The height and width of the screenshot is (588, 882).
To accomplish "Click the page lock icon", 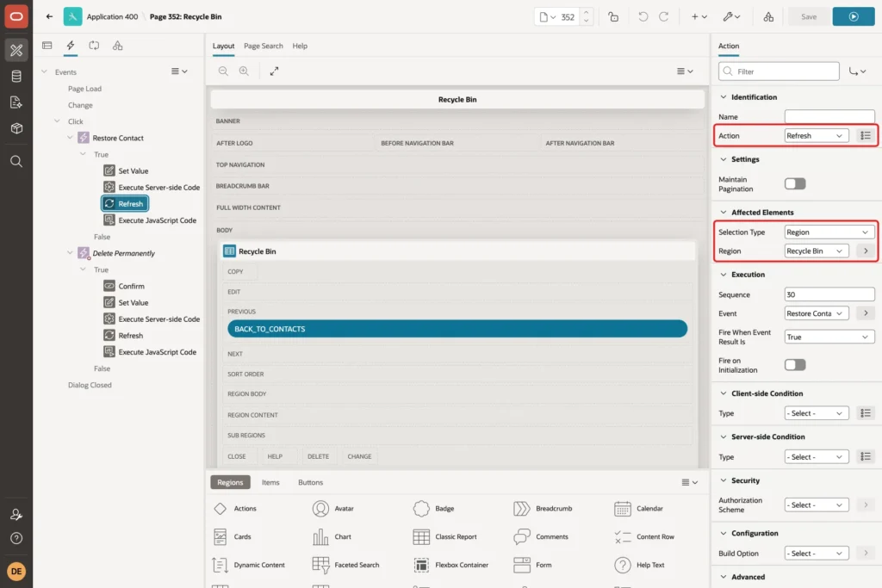I will (613, 17).
